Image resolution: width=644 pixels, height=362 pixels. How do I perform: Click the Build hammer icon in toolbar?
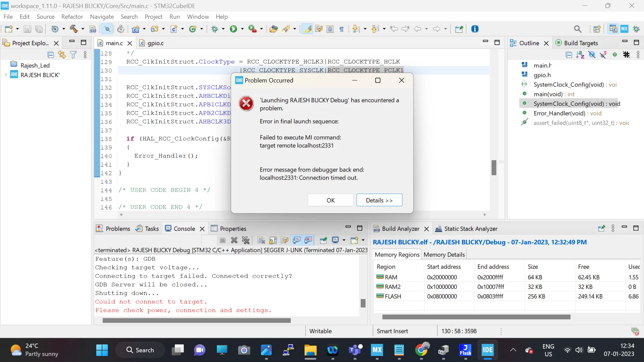click(73, 29)
